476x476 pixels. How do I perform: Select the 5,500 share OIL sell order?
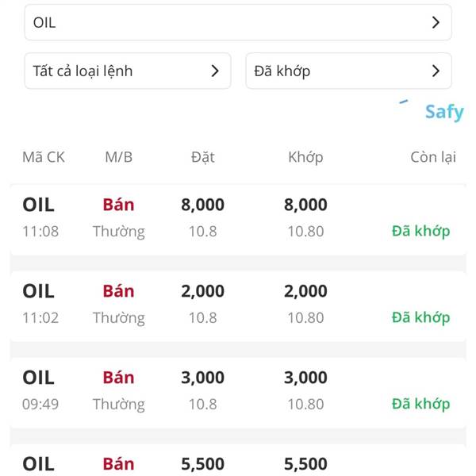[x=238, y=463]
